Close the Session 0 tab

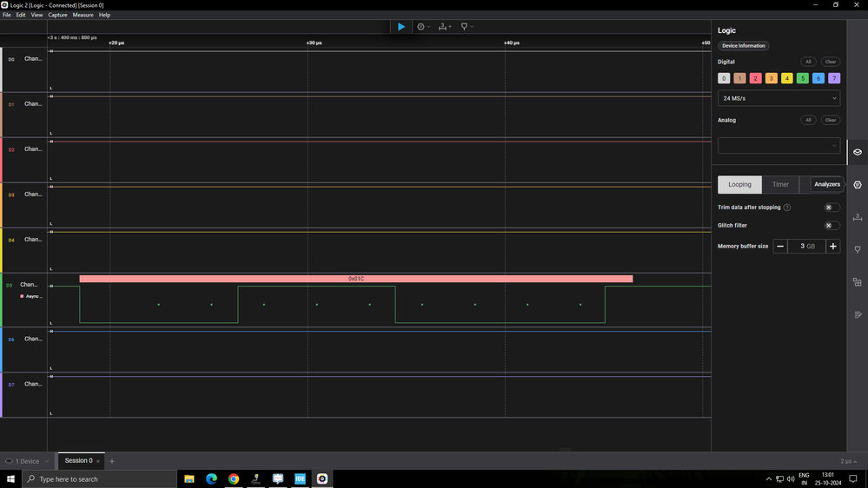click(x=98, y=461)
